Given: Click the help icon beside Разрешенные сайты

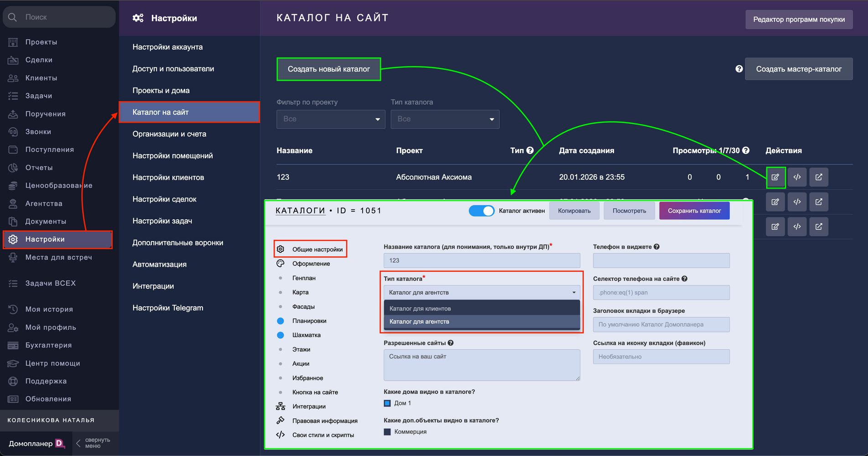Looking at the screenshot, I should (x=451, y=343).
